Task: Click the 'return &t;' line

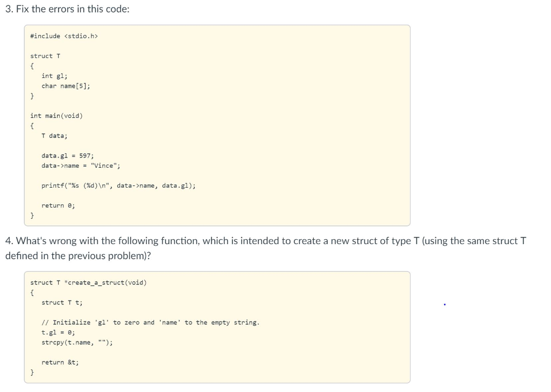Action: [x=60, y=362]
